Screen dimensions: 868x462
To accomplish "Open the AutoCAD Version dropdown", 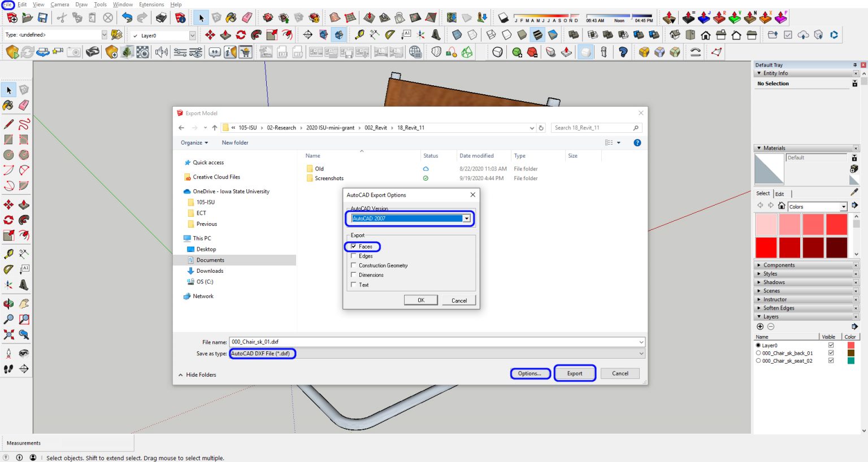I will click(467, 219).
